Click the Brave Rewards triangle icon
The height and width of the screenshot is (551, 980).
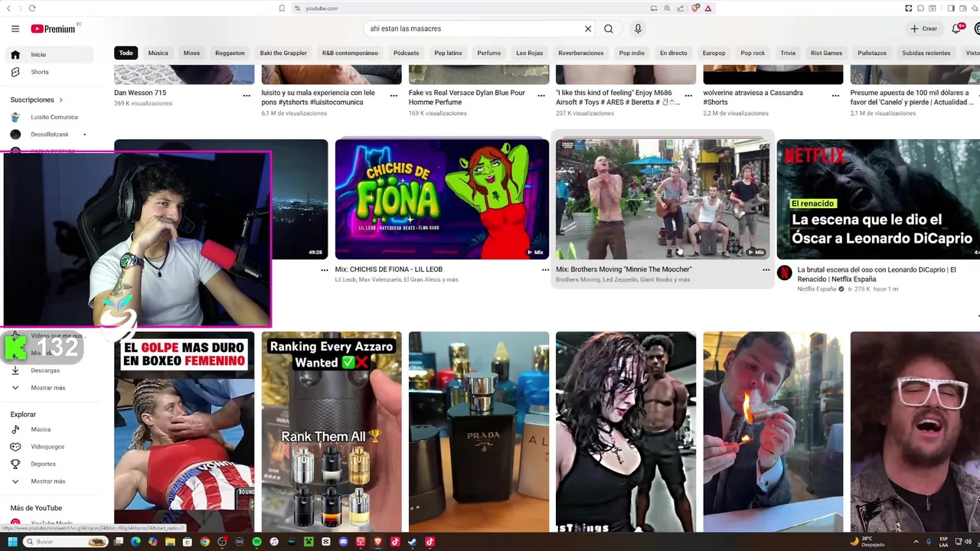tap(708, 8)
